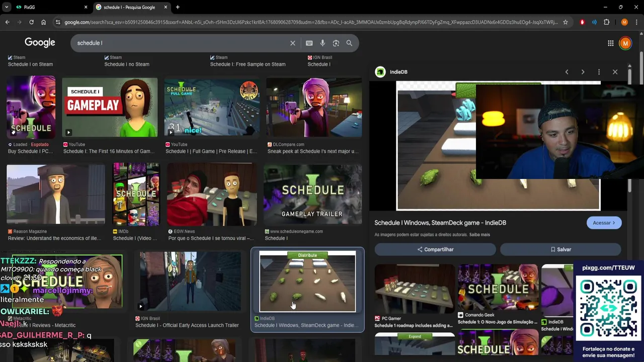Viewport: 644px width, 362px height.
Task: Search by image with Lens icon
Action: pyautogui.click(x=336, y=43)
